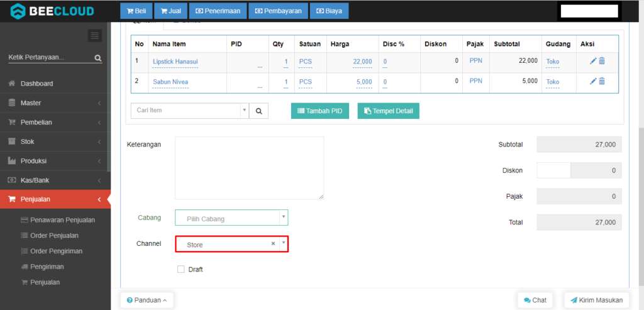
Task: Click the PCS unit in Lipstick Hanasui row
Action: [x=306, y=61]
